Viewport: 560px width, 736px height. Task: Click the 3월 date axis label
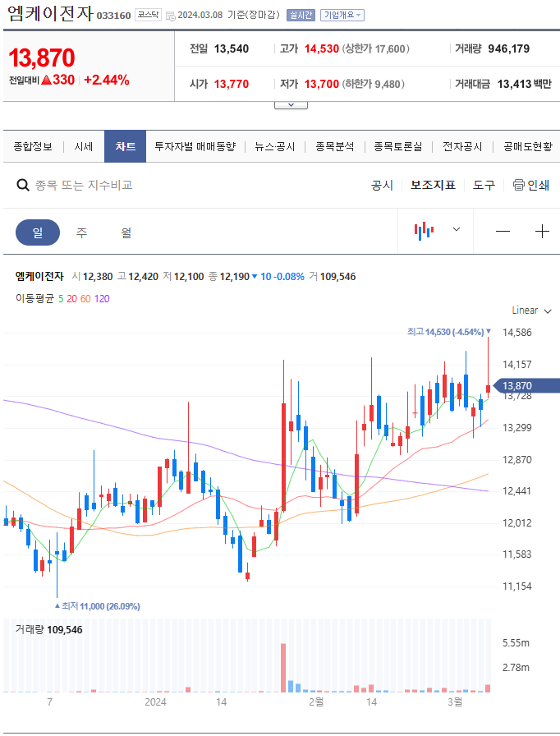point(454,702)
